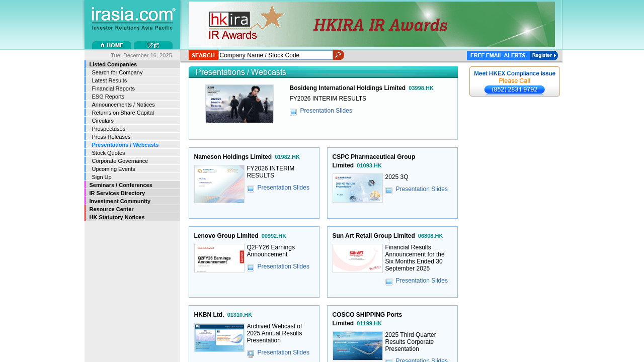Open Circulars menu item
Viewport: 644px width, 362px height.
[132, 121]
